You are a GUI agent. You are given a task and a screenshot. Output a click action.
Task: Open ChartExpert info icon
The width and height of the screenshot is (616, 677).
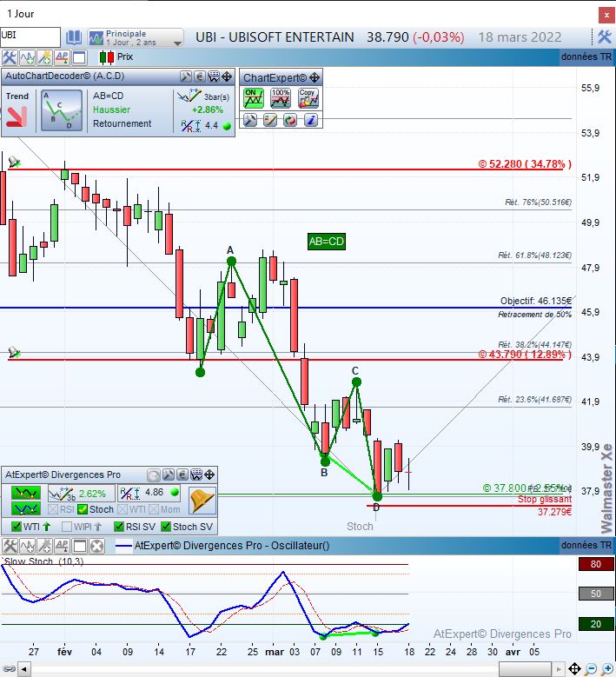pos(311,120)
